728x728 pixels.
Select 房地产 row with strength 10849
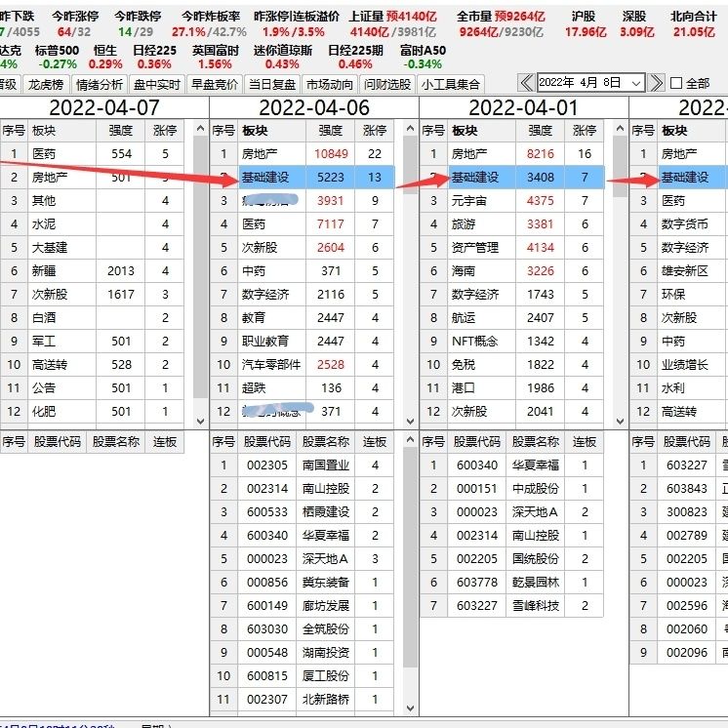coord(302,153)
